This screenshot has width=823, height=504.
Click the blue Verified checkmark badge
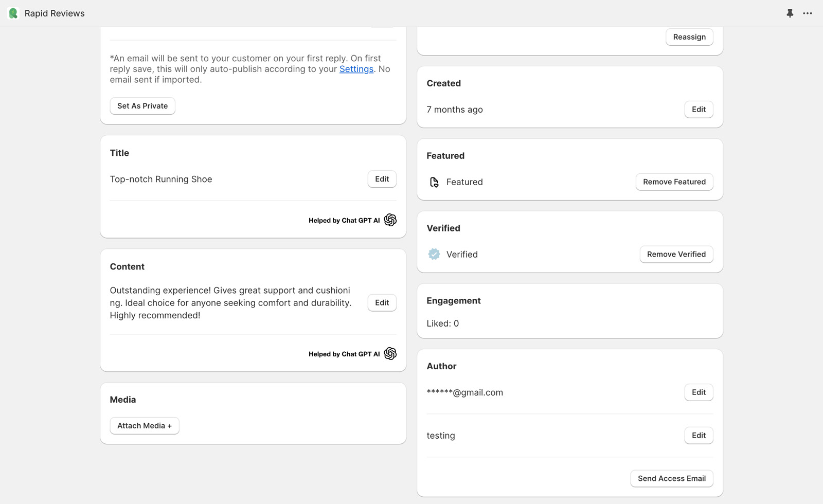pyautogui.click(x=434, y=254)
